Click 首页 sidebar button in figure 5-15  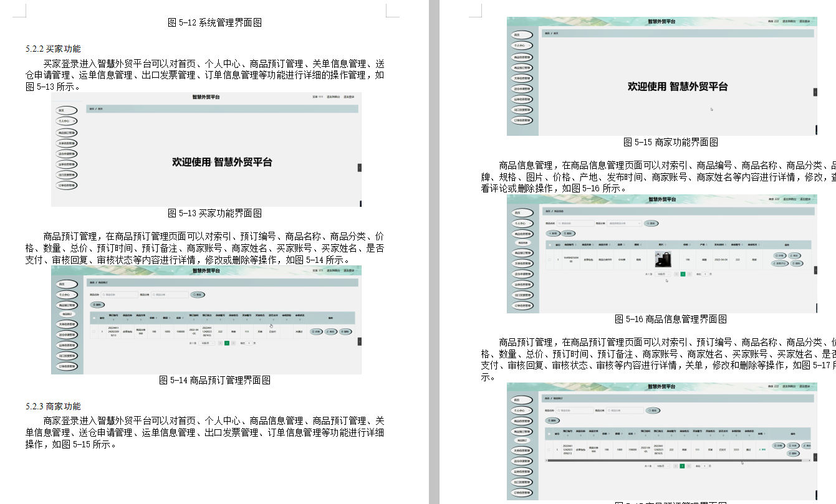(x=522, y=35)
